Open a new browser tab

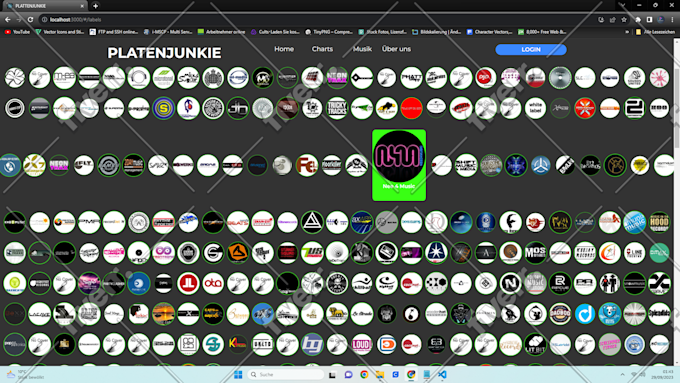(95, 6)
